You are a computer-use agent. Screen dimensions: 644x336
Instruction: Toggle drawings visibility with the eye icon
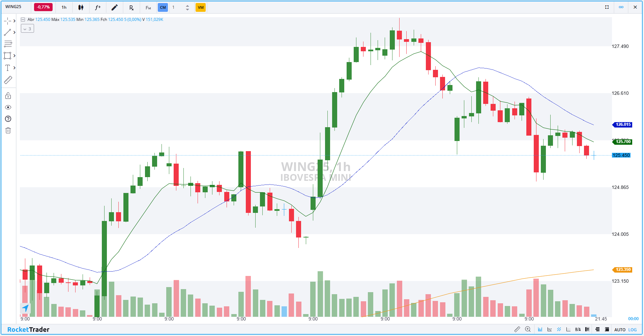(8, 107)
